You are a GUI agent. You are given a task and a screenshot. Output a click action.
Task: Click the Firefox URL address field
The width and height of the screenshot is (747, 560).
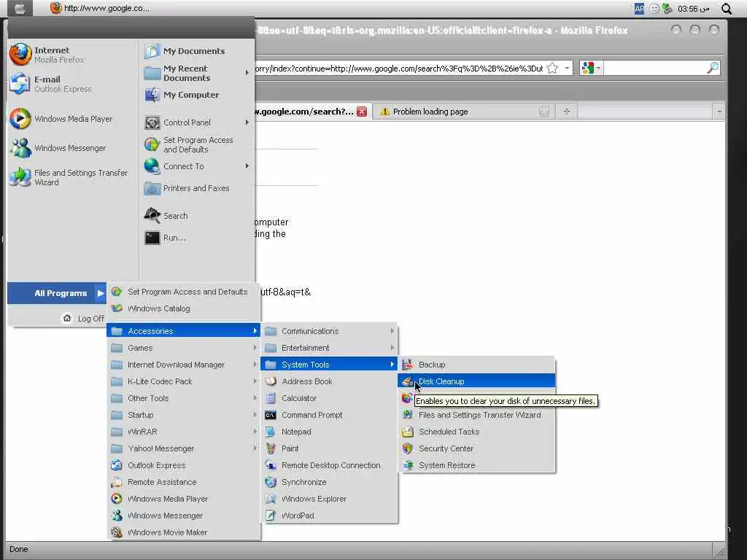399,69
